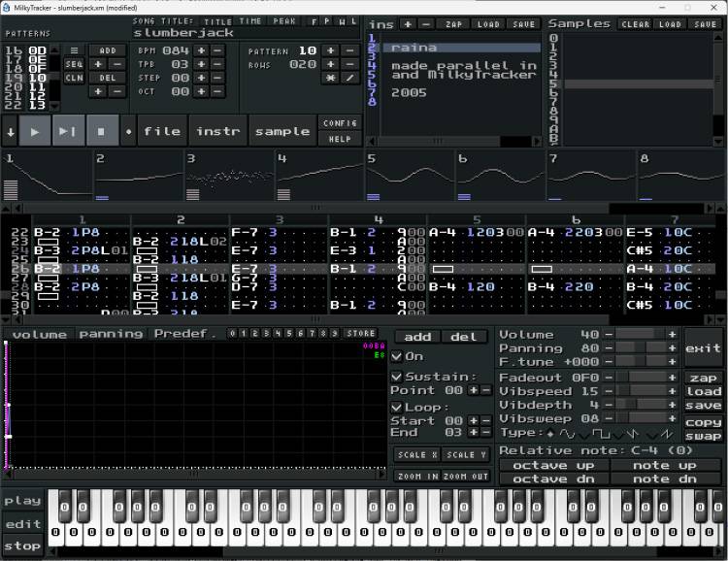Increase BPM with its plus button
The height and width of the screenshot is (561, 728).
202,50
